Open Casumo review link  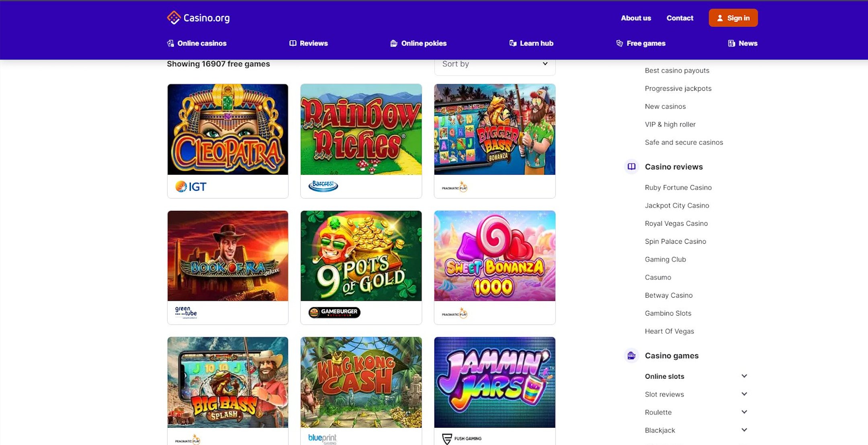pos(658,277)
